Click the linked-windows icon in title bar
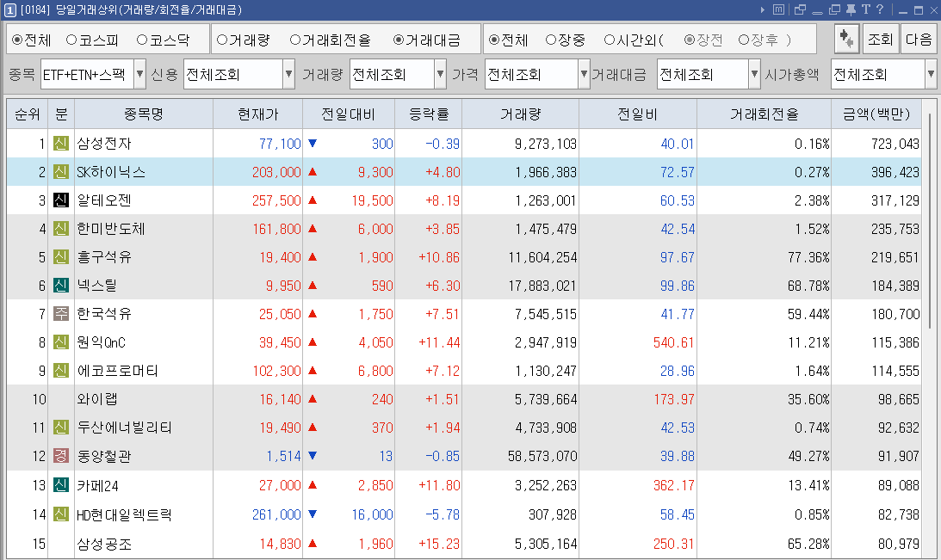Viewport: 941px width, 560px height. [800, 9]
